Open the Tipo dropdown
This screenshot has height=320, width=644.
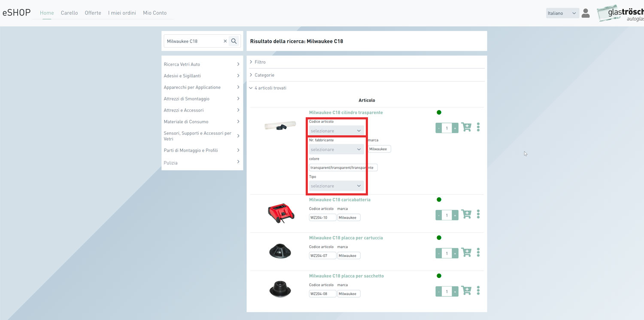pyautogui.click(x=337, y=186)
